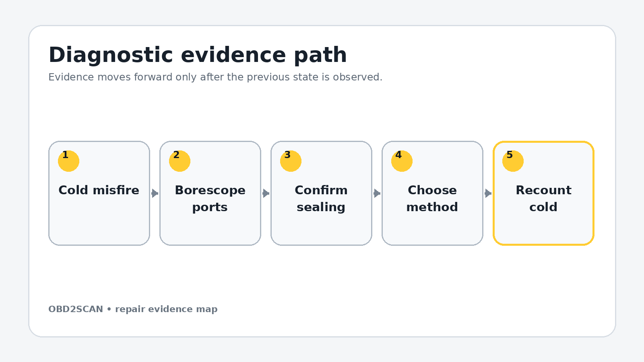The image size is (644, 362).
Task: Select the Borescope ports step card
Action: pos(210,193)
